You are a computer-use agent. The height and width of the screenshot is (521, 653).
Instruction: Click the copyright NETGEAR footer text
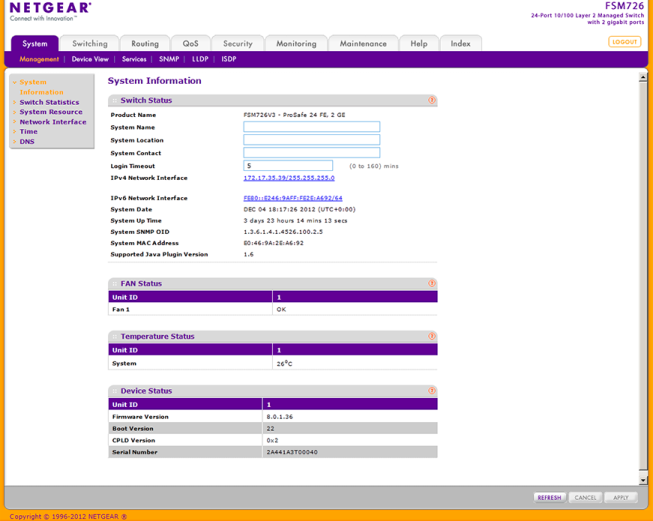68,516
